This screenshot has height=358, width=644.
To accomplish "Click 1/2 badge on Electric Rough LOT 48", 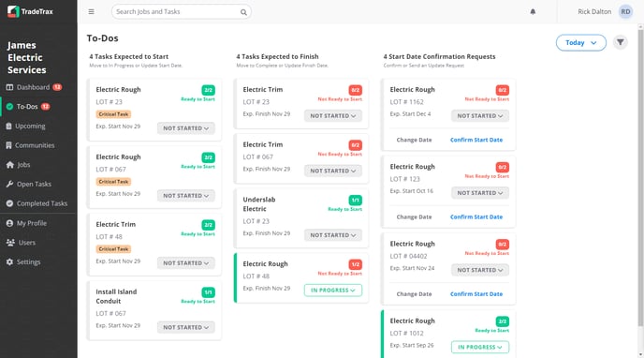I will click(356, 264).
